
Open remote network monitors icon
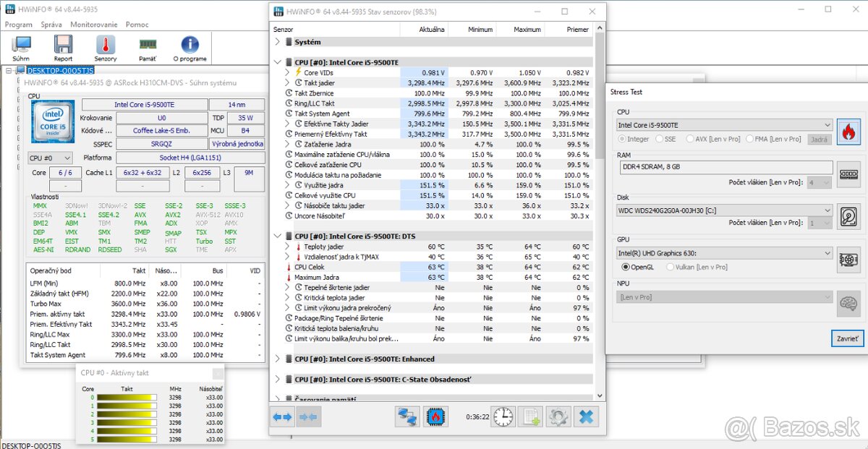(x=408, y=416)
